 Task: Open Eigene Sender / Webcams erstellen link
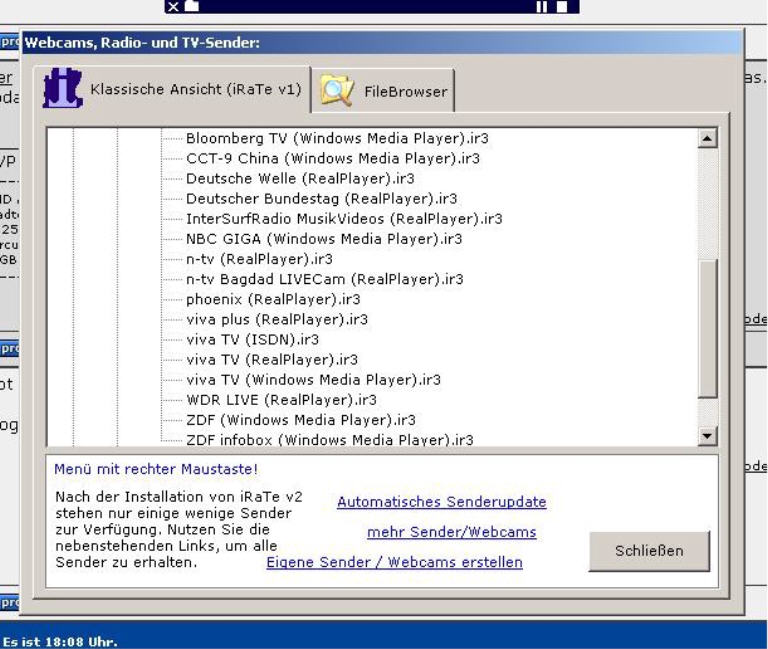coord(394,562)
